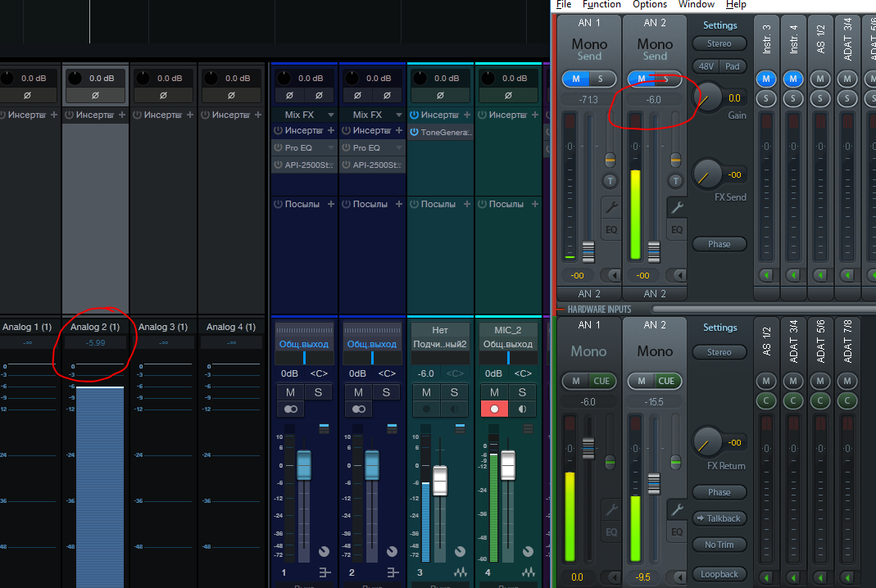The image size is (876, 588).
Task: Click power icon of channel 2 API-2500 insert
Action: point(346,165)
